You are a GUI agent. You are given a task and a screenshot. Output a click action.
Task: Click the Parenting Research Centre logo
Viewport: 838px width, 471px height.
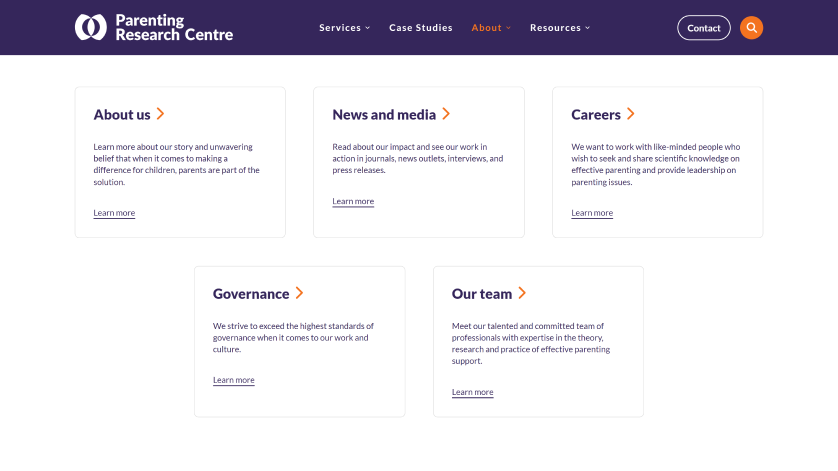click(154, 27)
